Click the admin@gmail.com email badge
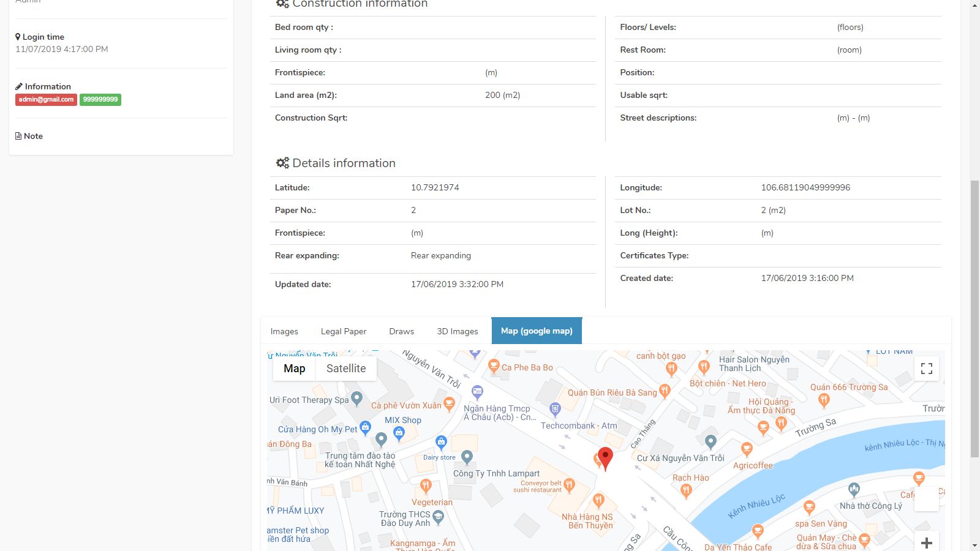 (x=46, y=100)
